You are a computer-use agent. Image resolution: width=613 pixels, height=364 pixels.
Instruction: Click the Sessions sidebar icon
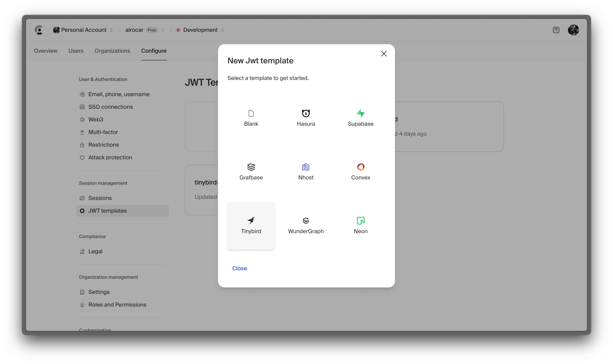tap(82, 198)
